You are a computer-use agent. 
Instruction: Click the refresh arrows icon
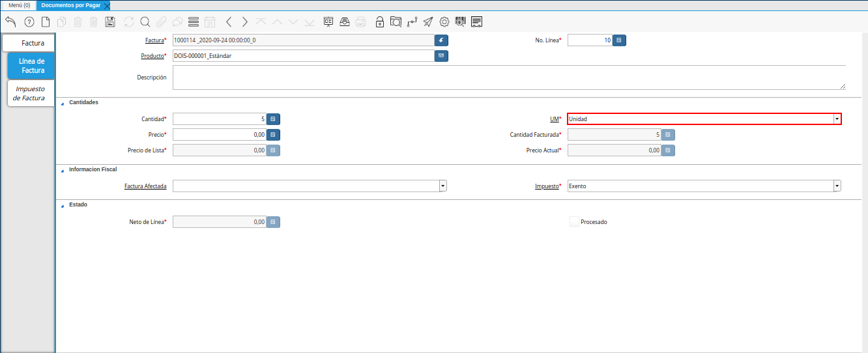pos(129,21)
